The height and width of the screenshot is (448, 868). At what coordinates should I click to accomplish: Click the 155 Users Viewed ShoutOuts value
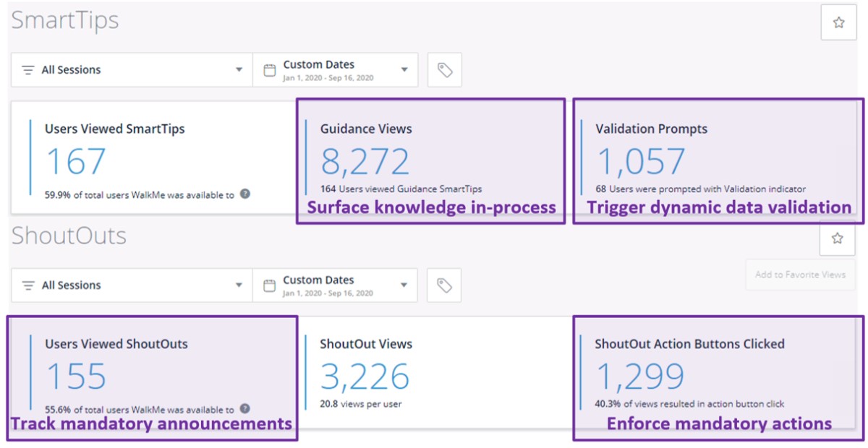coord(76,376)
